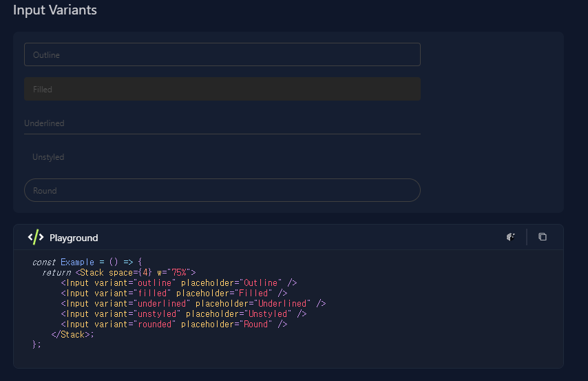588x381 pixels.
Task: Open example in CodeSandbox icon
Action: 510,237
